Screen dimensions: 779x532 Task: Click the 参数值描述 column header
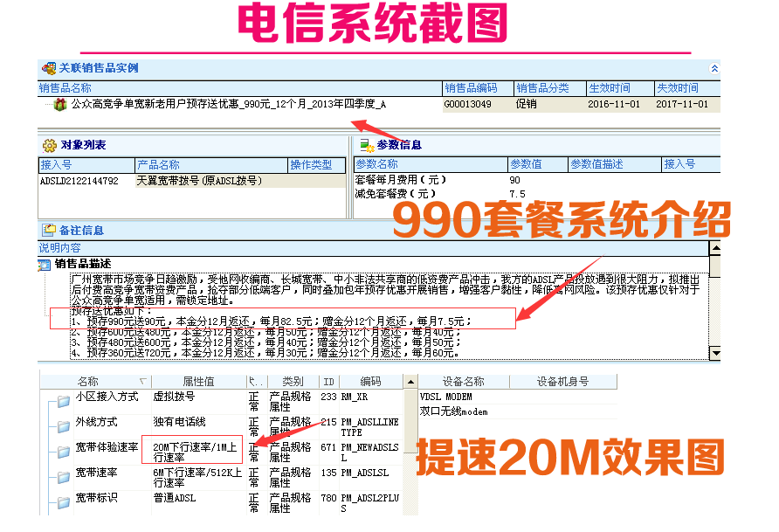tap(615, 164)
